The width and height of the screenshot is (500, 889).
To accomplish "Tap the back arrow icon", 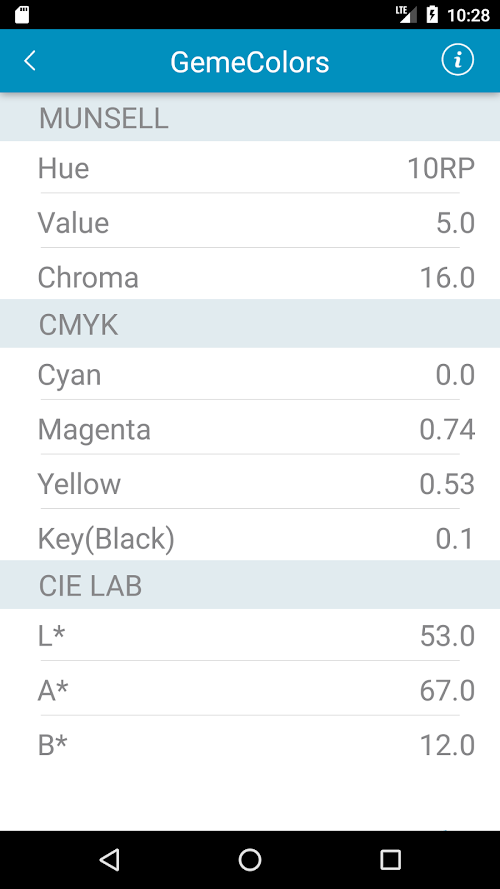I will click(29, 61).
